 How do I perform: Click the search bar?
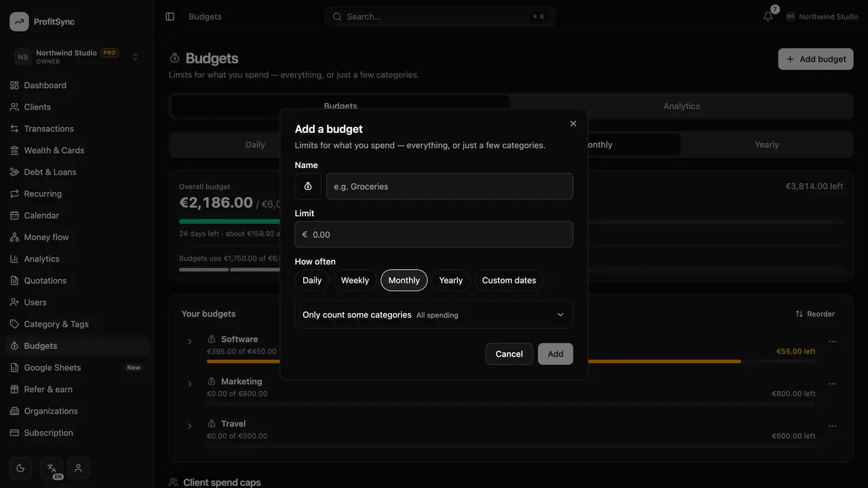pyautogui.click(x=440, y=16)
